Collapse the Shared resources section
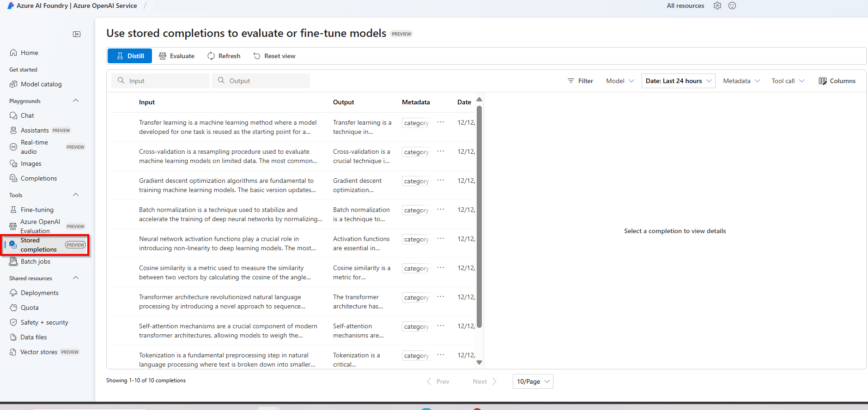Image resolution: width=868 pixels, height=410 pixels. coord(76,278)
